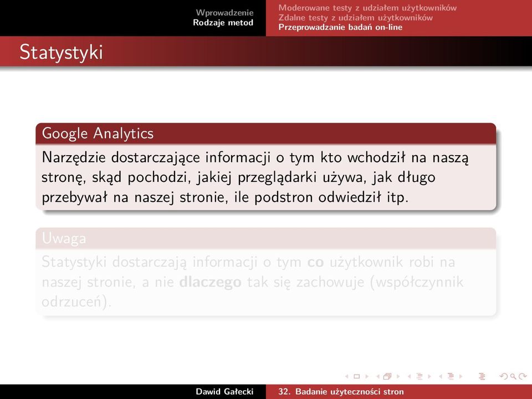Click the faded Uwaga block heading

coord(64,238)
